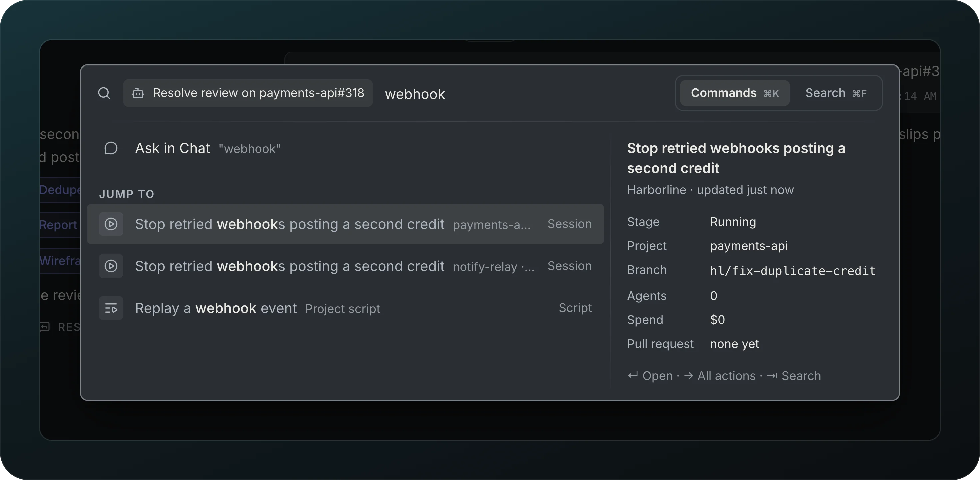
Task: Switch to the Search ⌘F tab
Action: (836, 93)
